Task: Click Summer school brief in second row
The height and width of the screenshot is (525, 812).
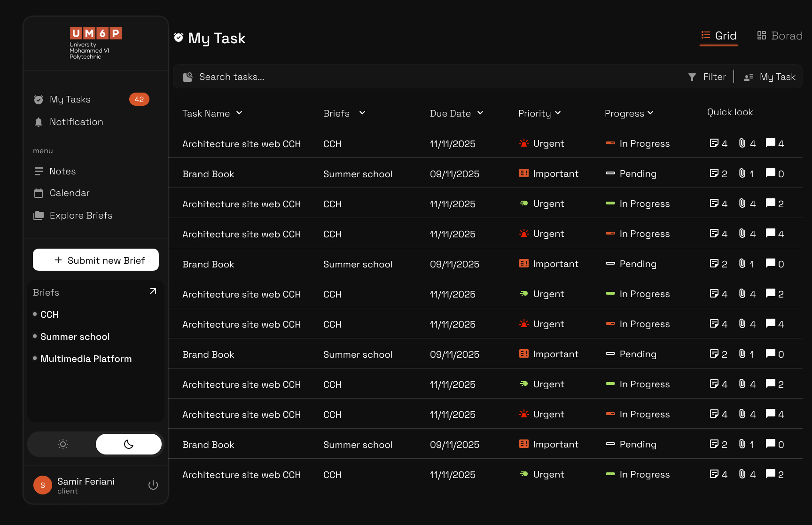Action: click(x=358, y=174)
